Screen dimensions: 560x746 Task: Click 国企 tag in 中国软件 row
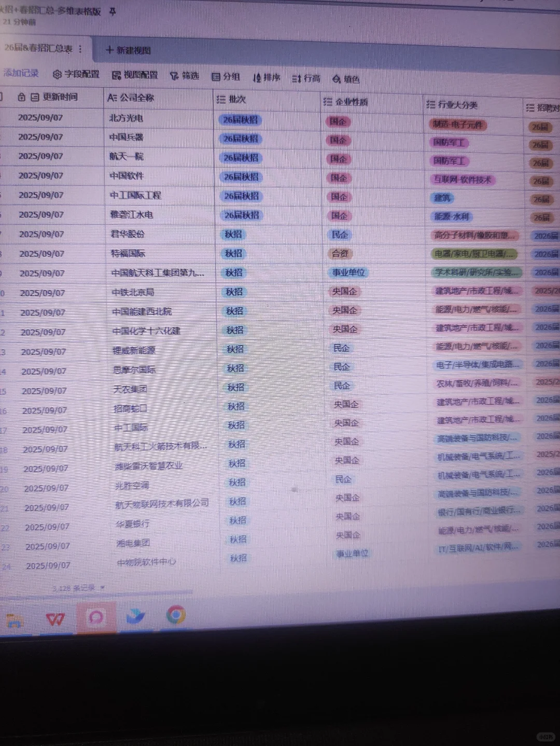click(339, 178)
